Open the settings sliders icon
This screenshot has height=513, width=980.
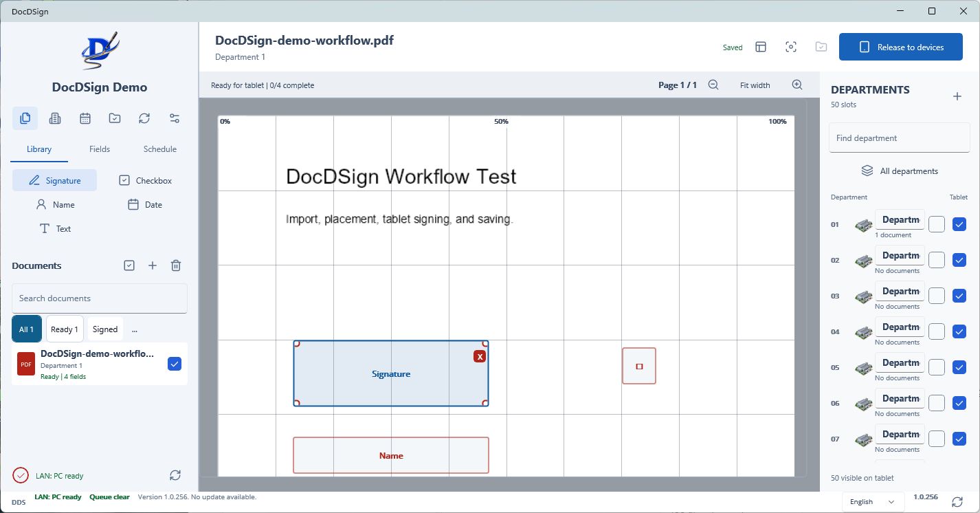pos(175,118)
